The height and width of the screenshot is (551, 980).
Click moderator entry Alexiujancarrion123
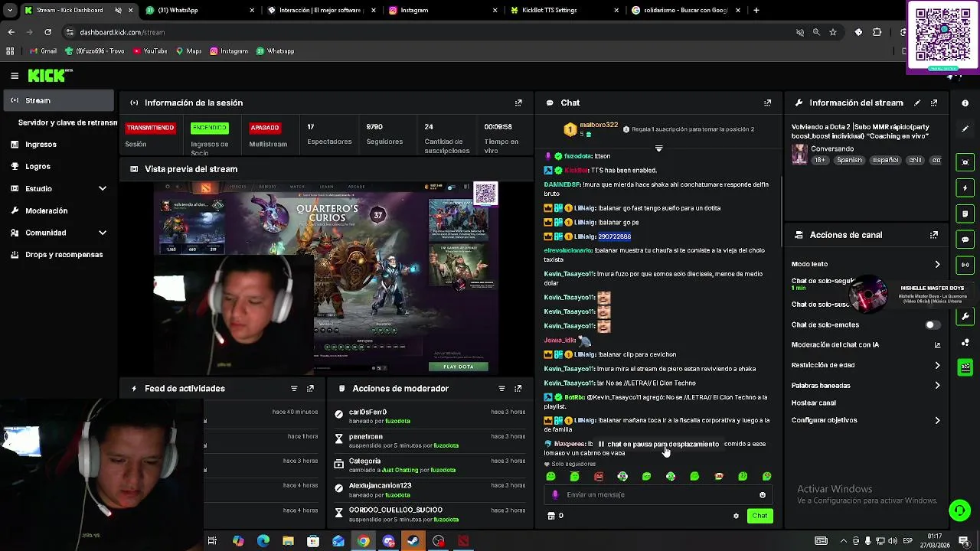429,490
